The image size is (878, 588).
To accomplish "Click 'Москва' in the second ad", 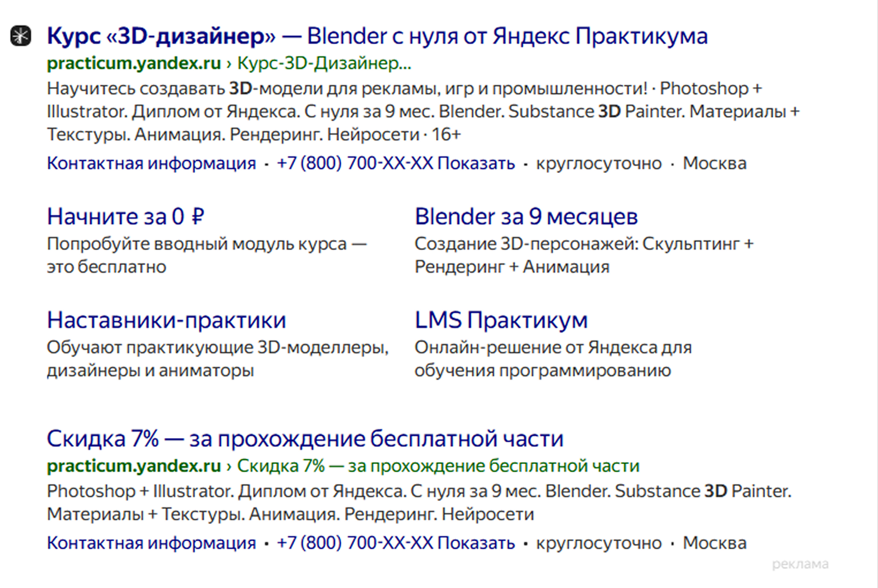I will pos(714,543).
